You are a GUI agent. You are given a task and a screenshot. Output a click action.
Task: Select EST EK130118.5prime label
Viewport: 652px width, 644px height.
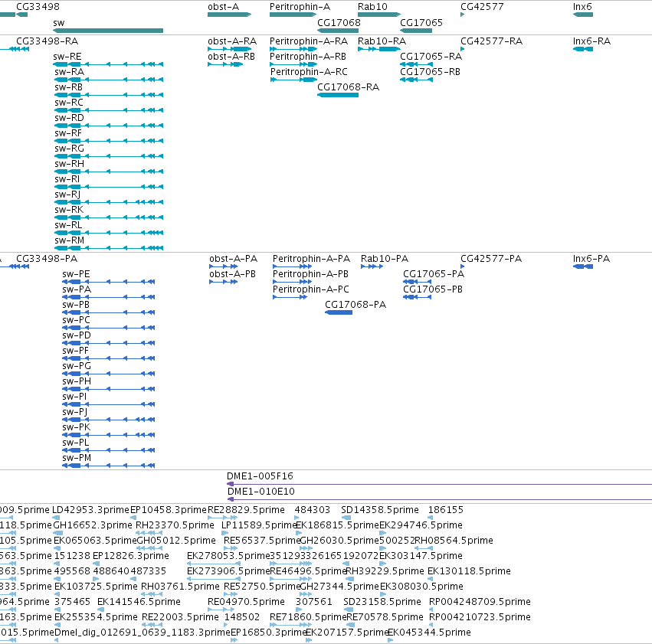[469, 571]
